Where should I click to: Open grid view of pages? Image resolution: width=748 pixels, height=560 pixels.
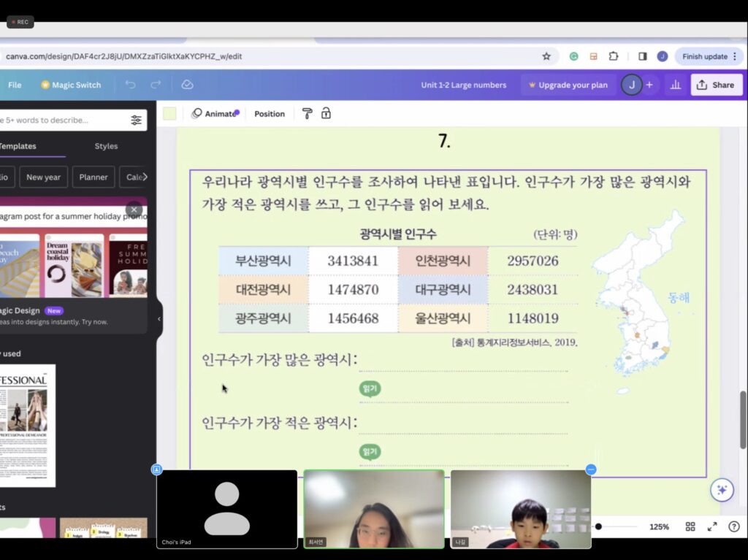coord(690,526)
